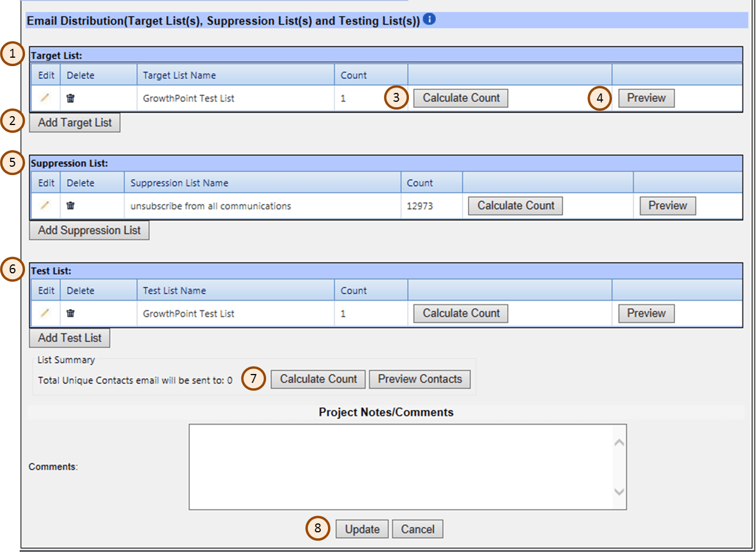Delete the unsubscribe from all communications list

70,205
